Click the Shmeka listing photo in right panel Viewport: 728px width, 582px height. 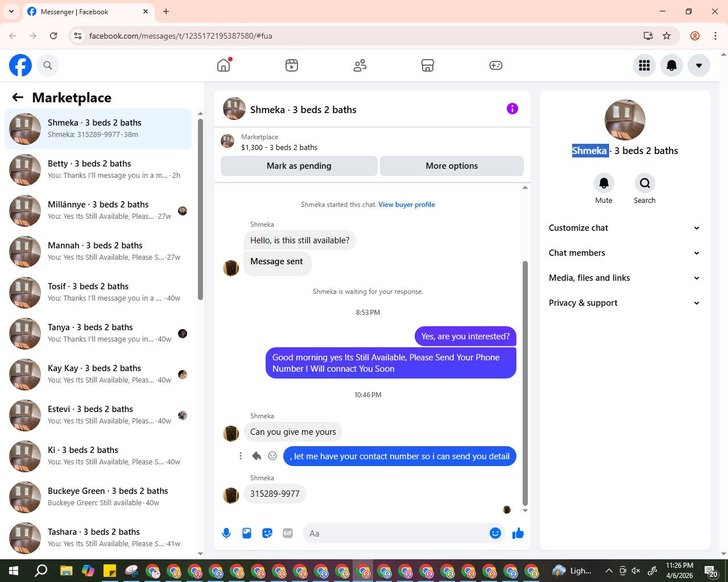click(625, 120)
